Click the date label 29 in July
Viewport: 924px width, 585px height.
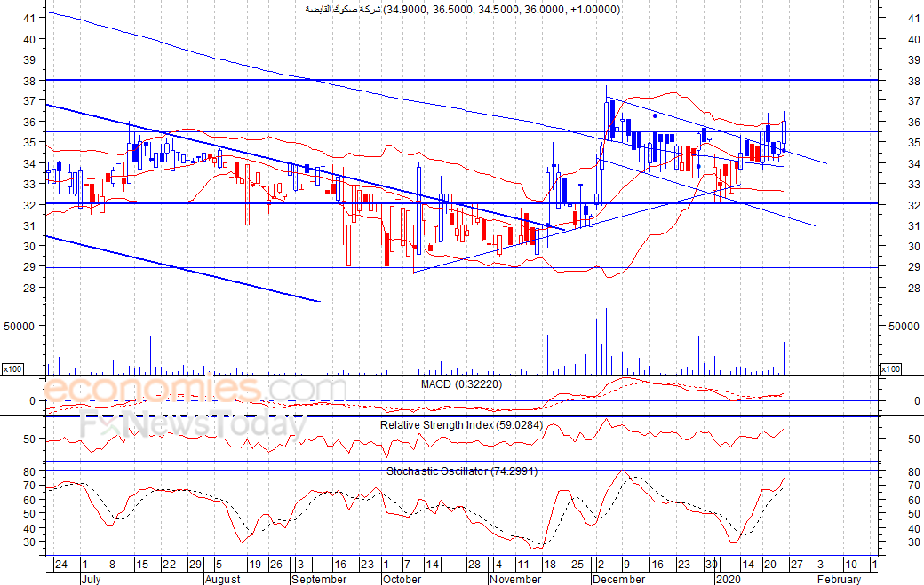pyautogui.click(x=195, y=565)
